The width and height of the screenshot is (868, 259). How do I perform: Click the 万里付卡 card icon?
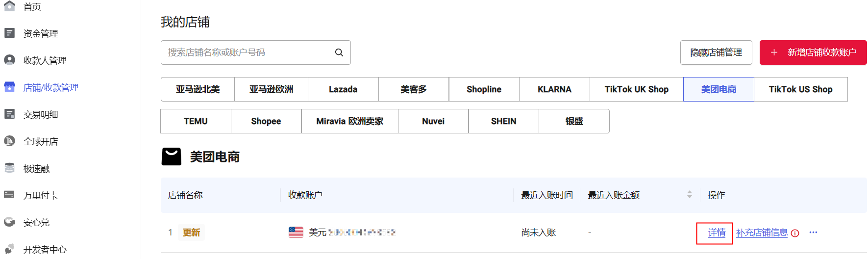pos(9,195)
